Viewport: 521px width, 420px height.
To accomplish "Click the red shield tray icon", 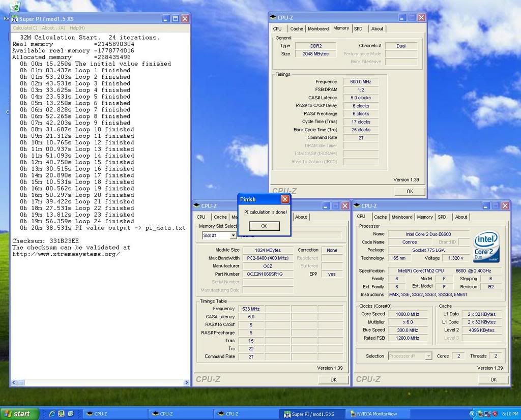I will [495, 414].
